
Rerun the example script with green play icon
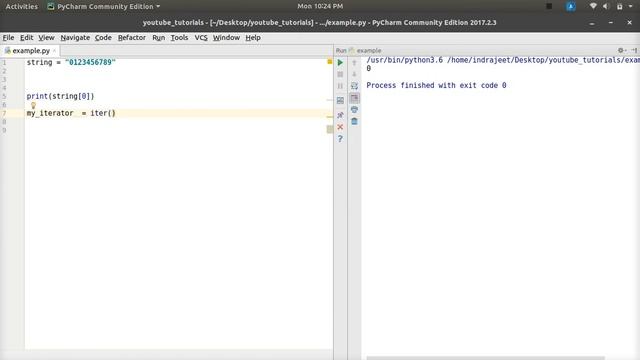340,63
